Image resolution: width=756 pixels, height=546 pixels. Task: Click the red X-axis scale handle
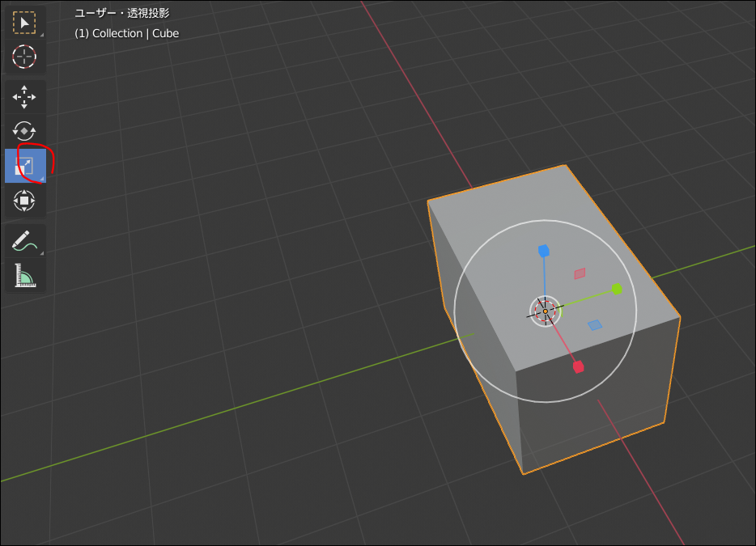[579, 366]
